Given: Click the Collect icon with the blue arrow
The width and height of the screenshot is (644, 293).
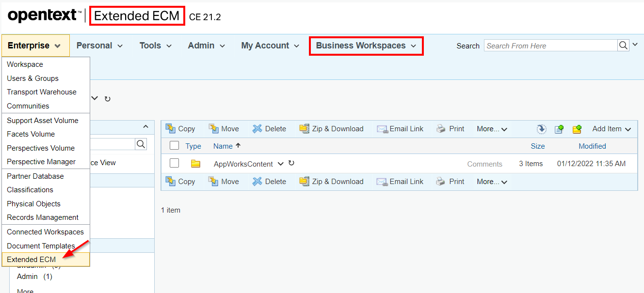Looking at the screenshot, I should [x=542, y=129].
